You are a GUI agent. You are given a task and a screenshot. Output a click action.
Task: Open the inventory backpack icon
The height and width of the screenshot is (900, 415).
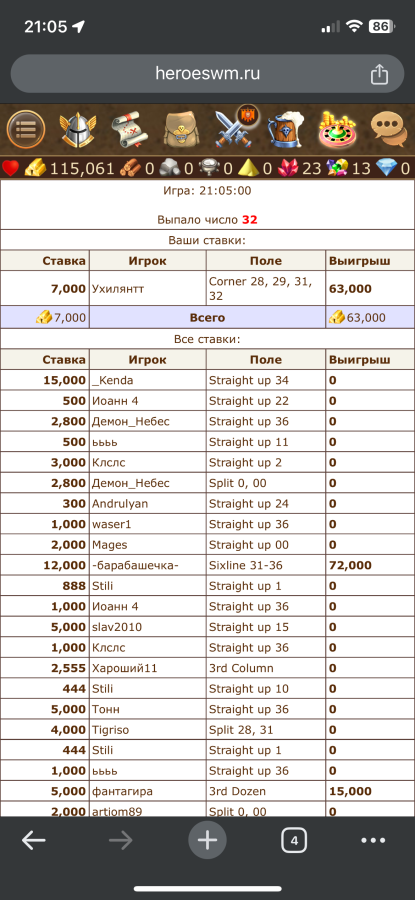pos(181,130)
